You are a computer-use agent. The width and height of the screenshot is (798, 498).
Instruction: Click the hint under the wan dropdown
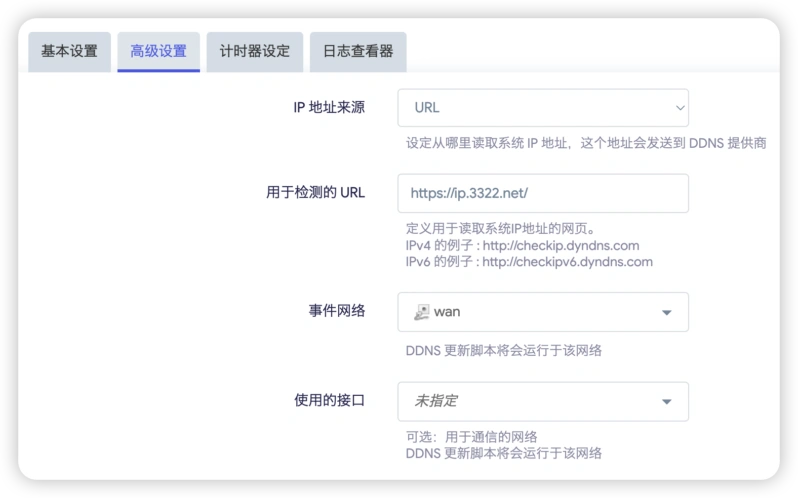(x=503, y=350)
